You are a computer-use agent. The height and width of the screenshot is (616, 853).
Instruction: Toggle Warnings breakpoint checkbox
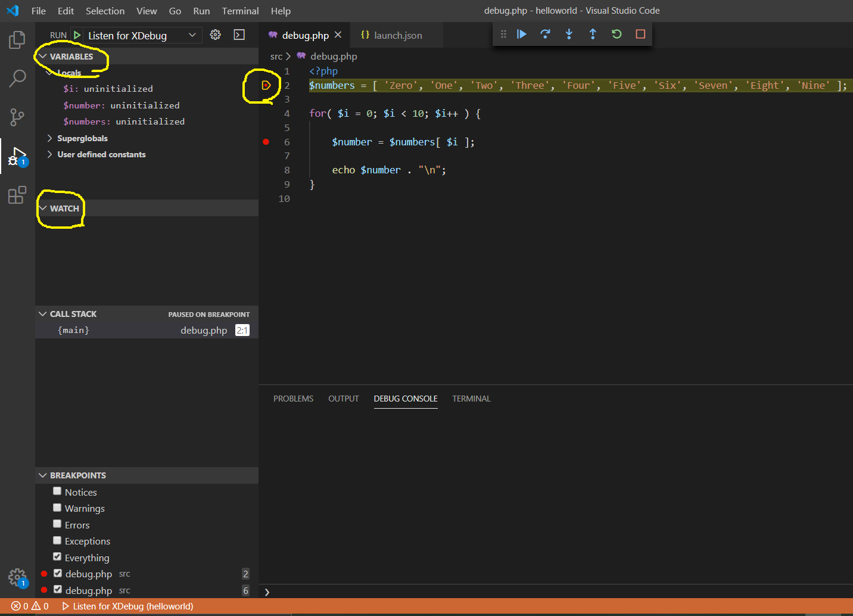pyautogui.click(x=57, y=508)
